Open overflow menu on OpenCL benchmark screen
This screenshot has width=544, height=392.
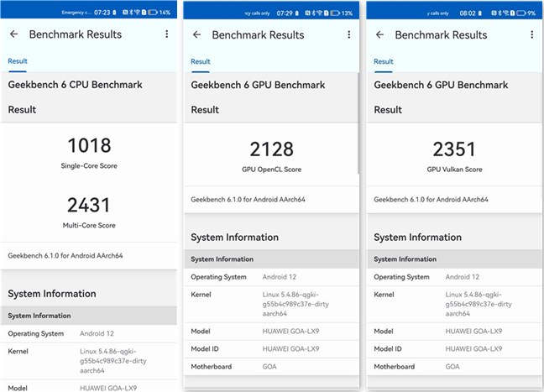pos(349,34)
